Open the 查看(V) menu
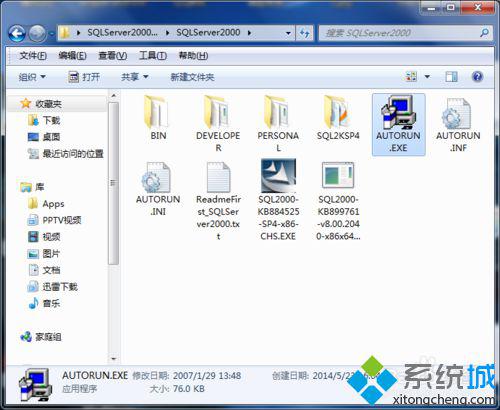 click(113, 56)
